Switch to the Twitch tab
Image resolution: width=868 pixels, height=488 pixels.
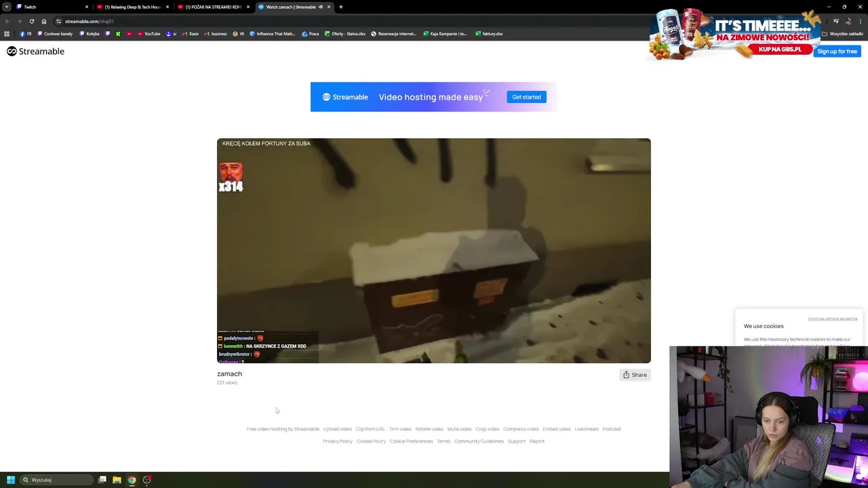pyautogui.click(x=51, y=7)
